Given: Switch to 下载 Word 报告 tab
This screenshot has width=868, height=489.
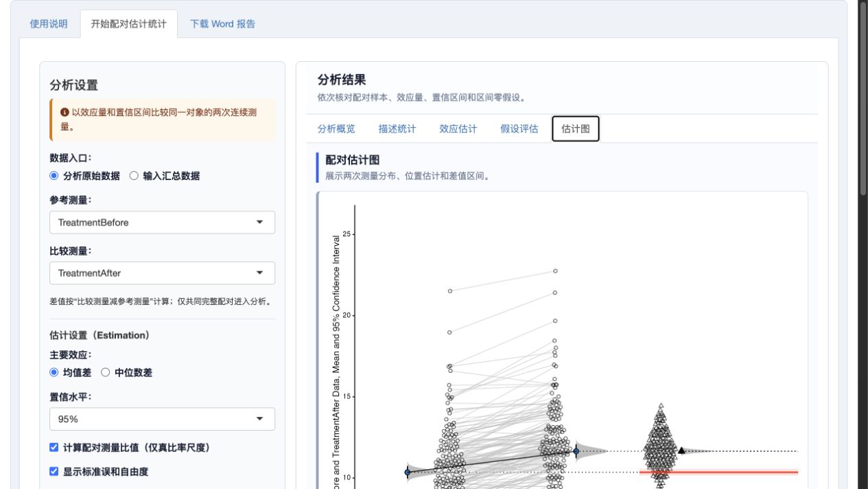Looking at the screenshot, I should pos(222,24).
